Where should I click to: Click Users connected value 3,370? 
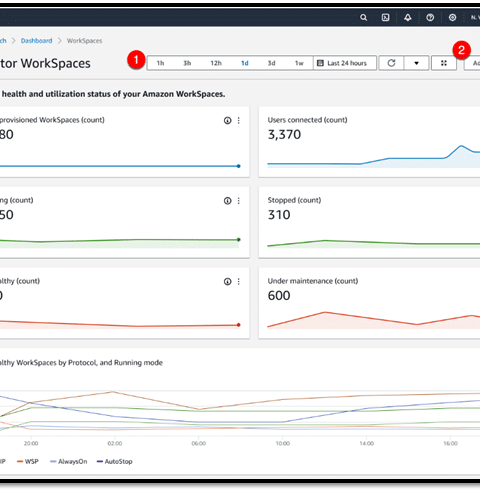tap(284, 134)
